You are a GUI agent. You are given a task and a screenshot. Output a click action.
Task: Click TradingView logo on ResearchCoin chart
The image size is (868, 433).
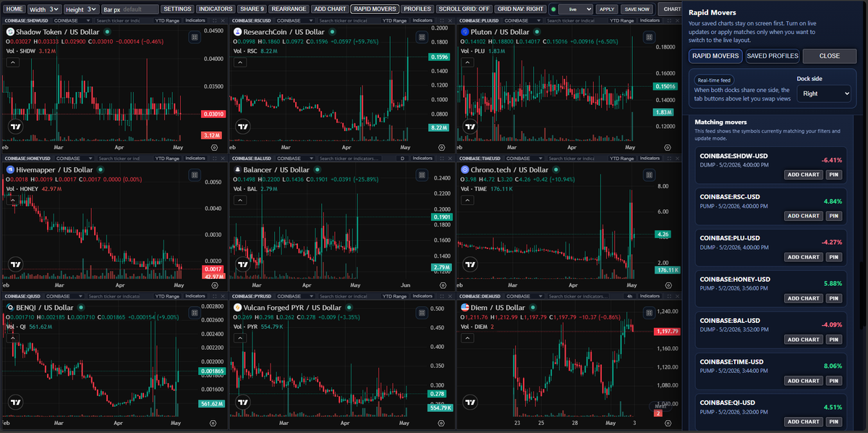coord(242,127)
